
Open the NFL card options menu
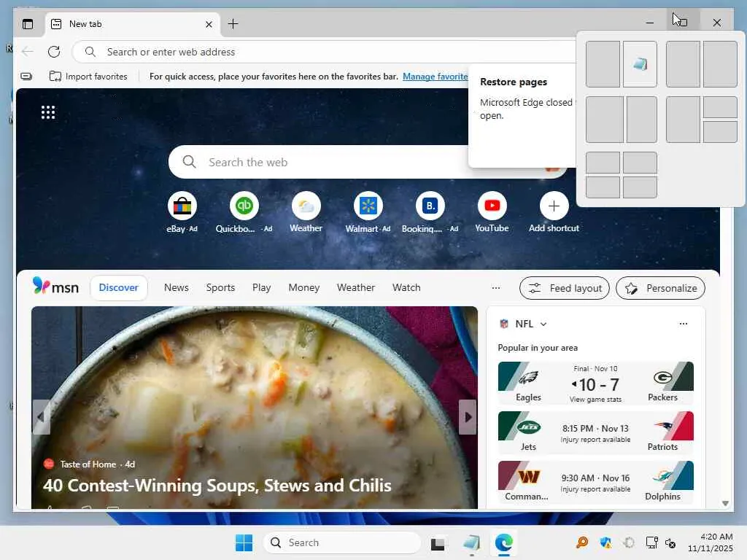tap(683, 324)
